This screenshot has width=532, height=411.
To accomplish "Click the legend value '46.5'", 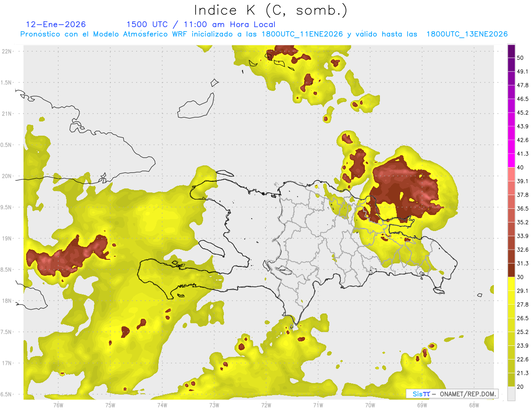I will [523, 99].
